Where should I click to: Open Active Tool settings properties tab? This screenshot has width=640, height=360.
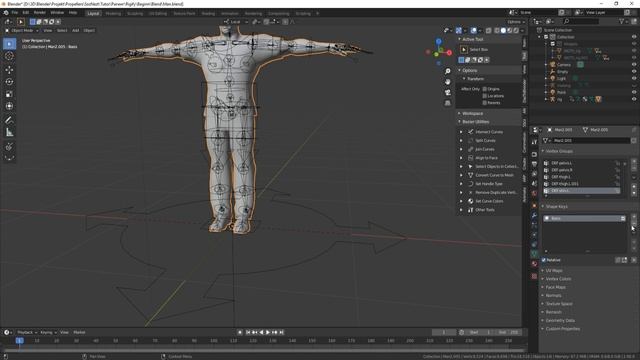pyautogui.click(x=534, y=142)
